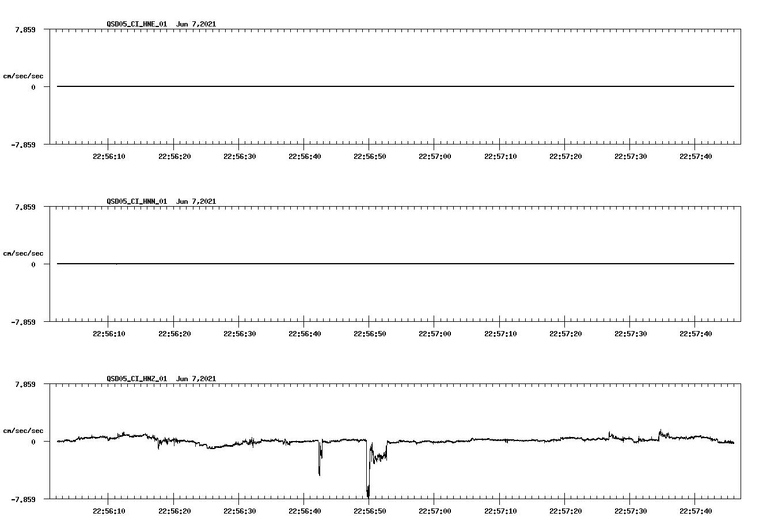This screenshot has width=782, height=532.
Task: Click the HNE plot's -7.859 lower limit
Action: click(x=24, y=145)
